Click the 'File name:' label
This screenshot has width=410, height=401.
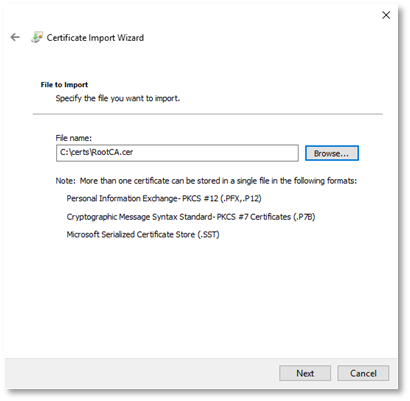(73, 138)
